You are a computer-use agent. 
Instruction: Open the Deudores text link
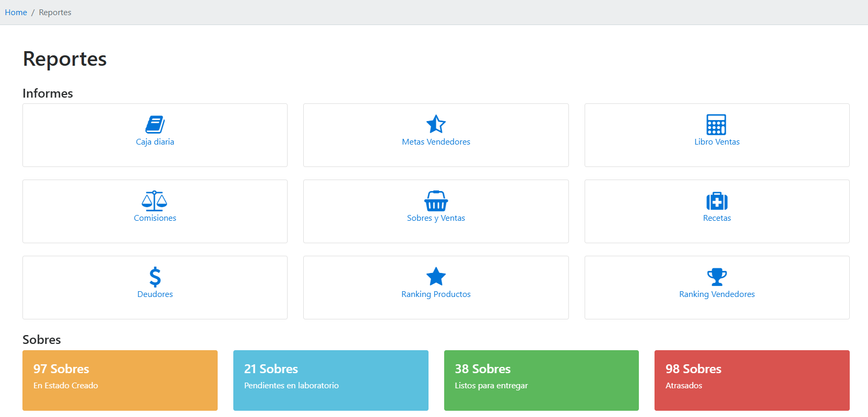coord(155,294)
